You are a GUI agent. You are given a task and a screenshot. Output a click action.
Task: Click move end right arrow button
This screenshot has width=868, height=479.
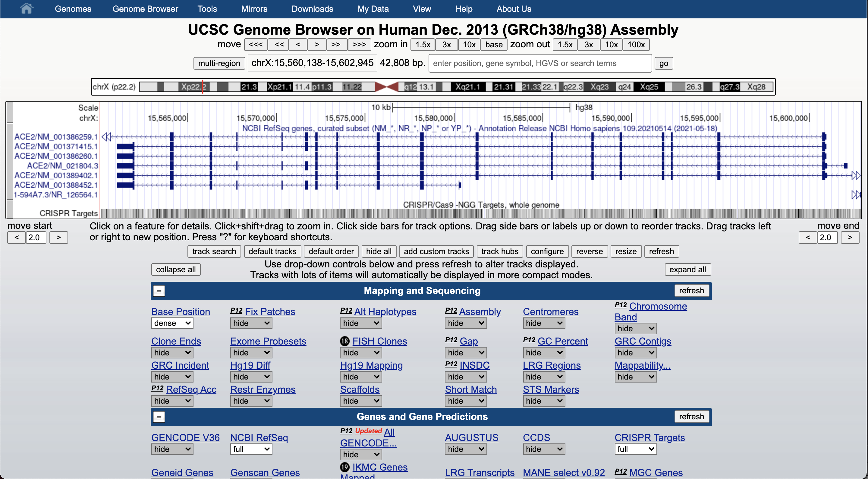pos(850,237)
